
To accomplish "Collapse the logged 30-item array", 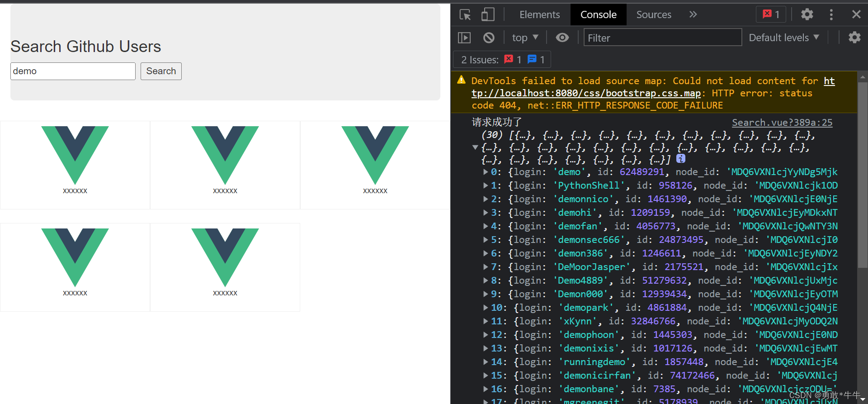I will 475,147.
